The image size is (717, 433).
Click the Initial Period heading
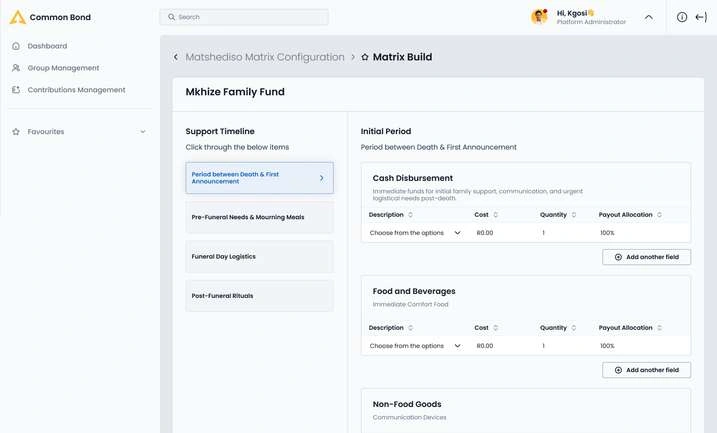pos(385,131)
